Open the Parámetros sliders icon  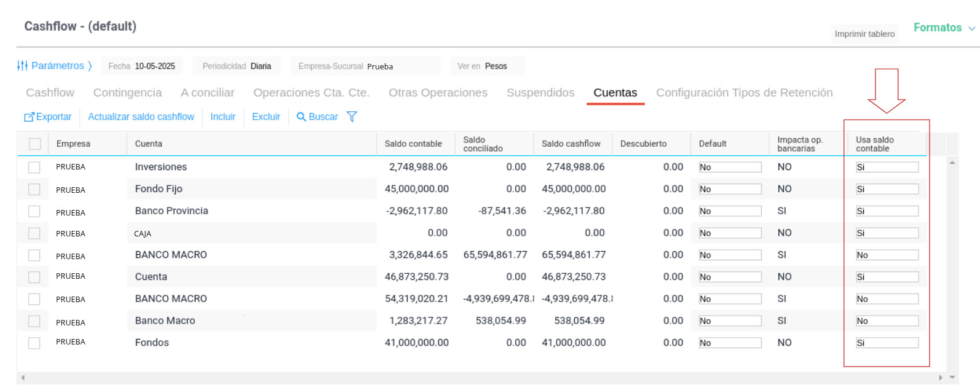point(22,66)
